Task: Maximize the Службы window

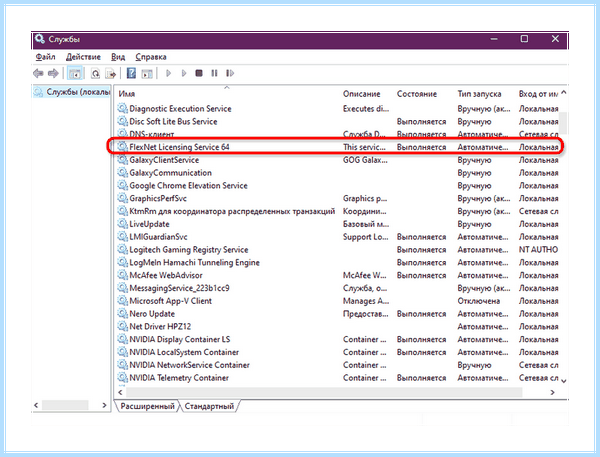Action: 524,39
